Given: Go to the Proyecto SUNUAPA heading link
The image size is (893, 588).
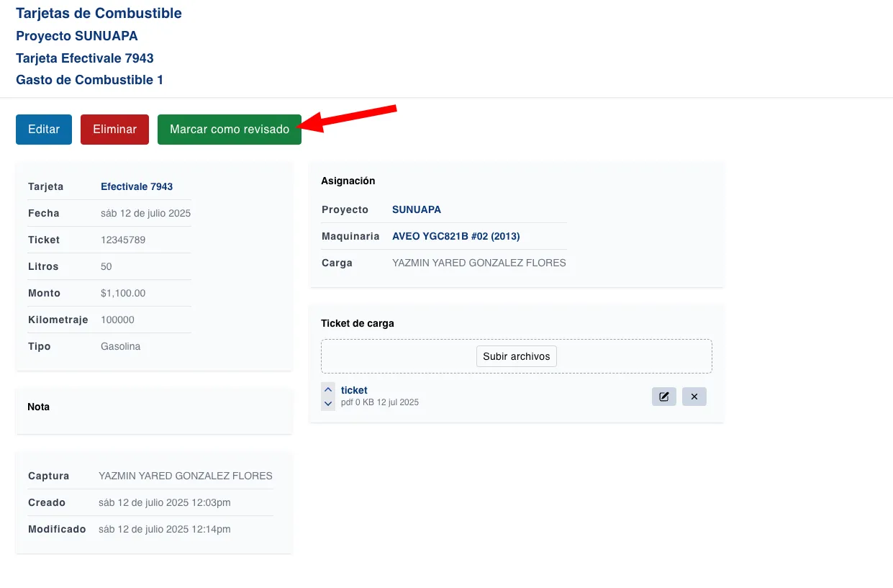Looking at the screenshot, I should click(76, 36).
